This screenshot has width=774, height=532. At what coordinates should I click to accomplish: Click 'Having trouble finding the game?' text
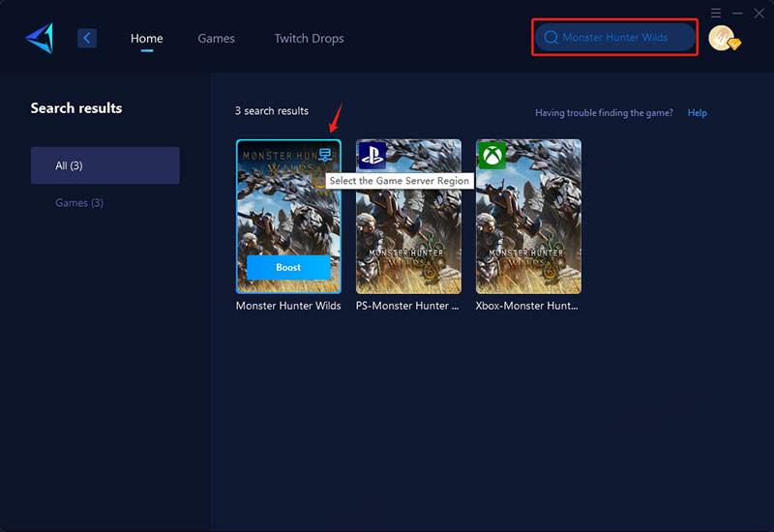click(x=604, y=113)
